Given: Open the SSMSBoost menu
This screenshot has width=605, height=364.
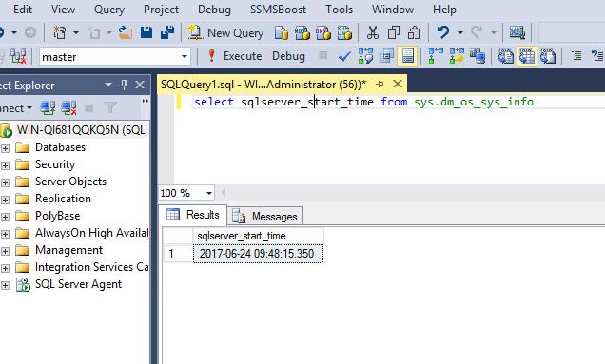Looking at the screenshot, I should point(278,10).
